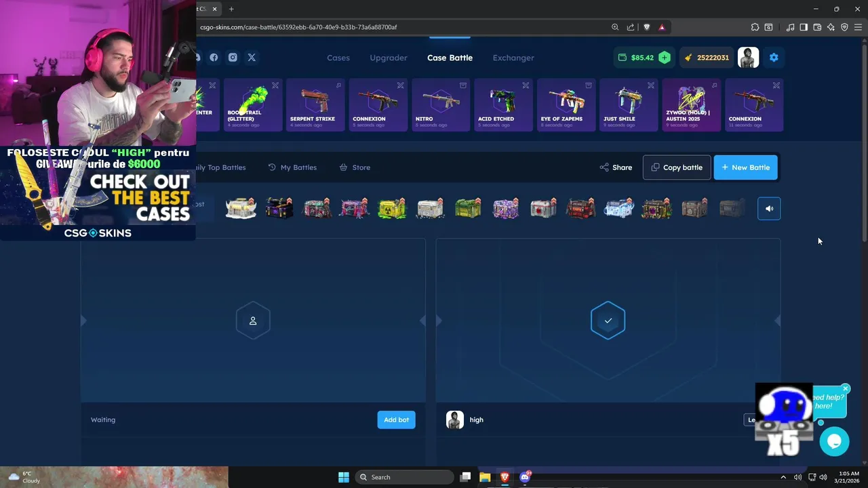Open Discord from the taskbar
Screen dimensions: 868x488
coord(525,477)
